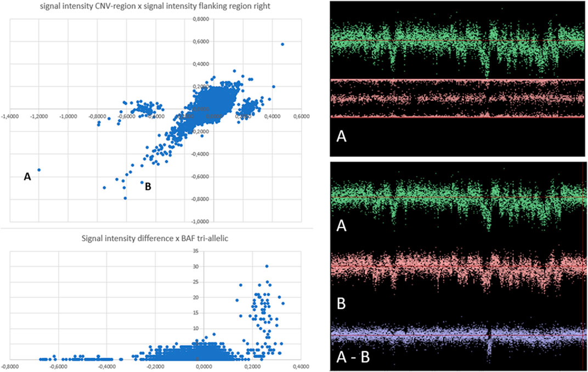Click the black letter B in the scatter plot

[148, 187]
